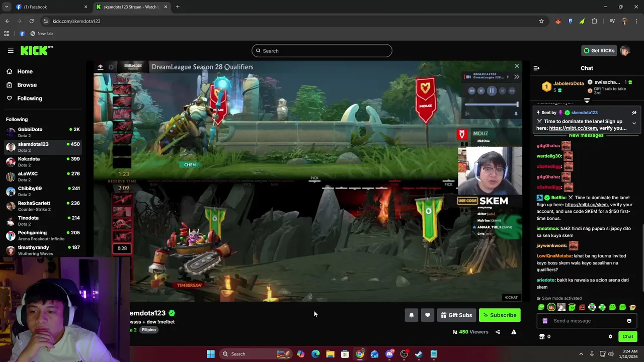This screenshot has height=362, width=644.
Task: Adjust the broadcaster overlay progress slider
Action: coord(491,105)
